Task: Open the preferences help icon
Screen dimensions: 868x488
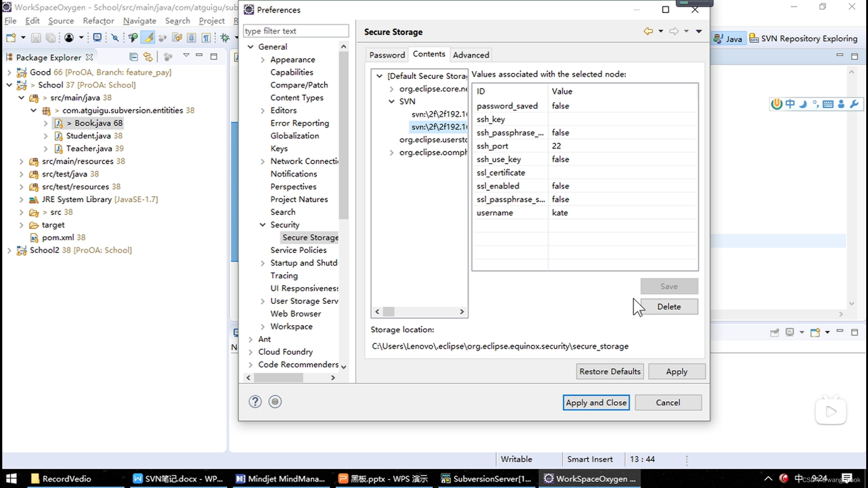Action: coord(255,401)
